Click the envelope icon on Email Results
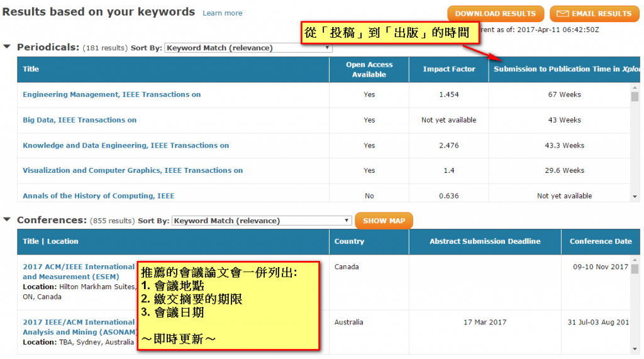Image resolution: width=644 pixels, height=359 pixels. [x=562, y=14]
